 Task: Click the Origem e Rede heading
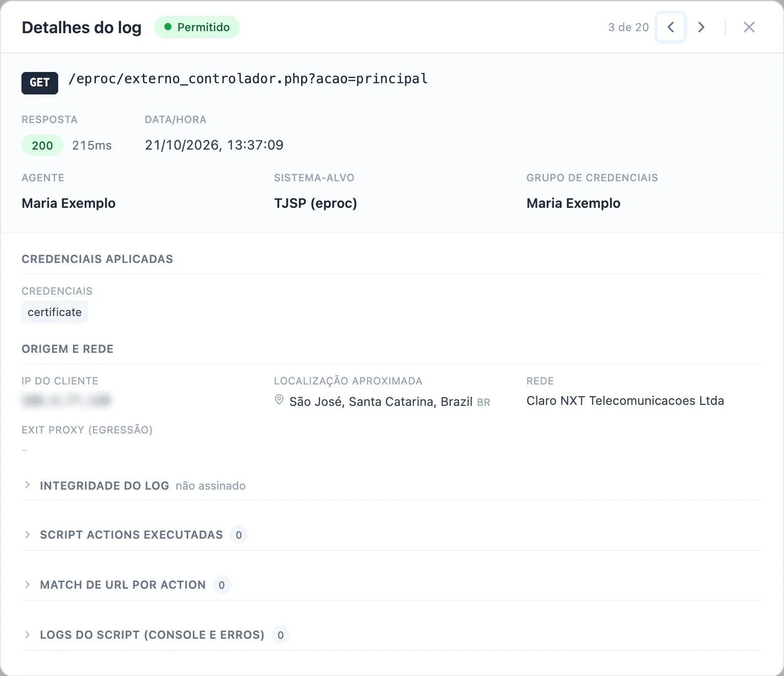point(67,349)
